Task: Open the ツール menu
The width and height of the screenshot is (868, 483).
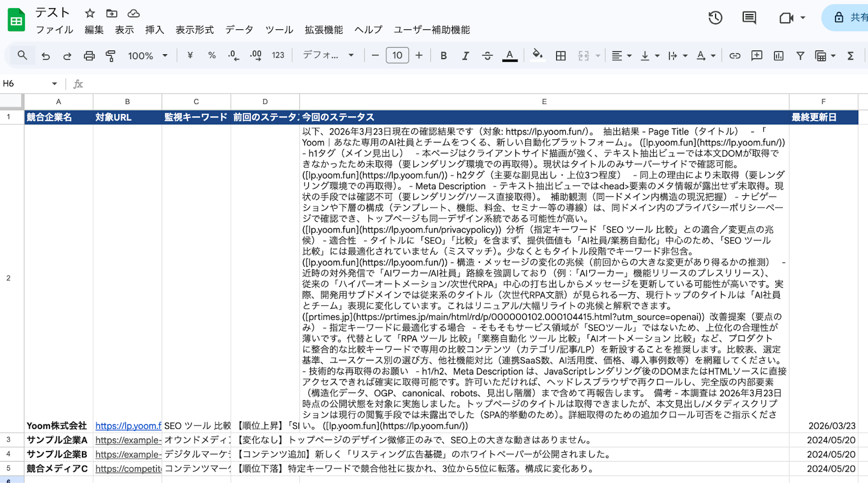Action: click(x=279, y=30)
